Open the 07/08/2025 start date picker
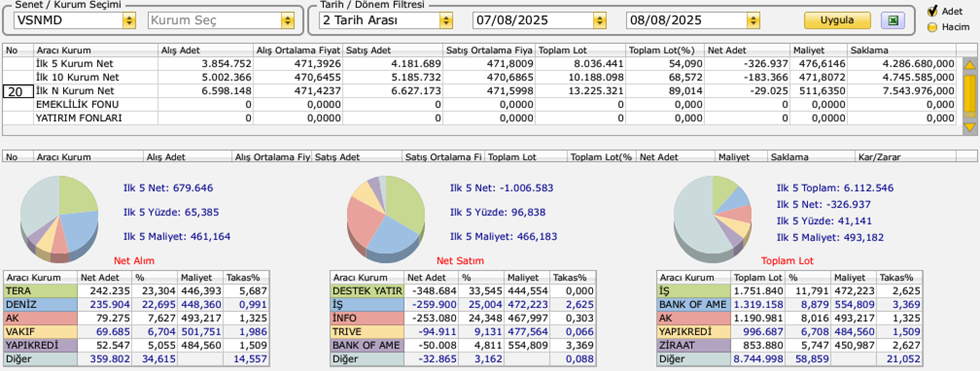Image resolution: width=980 pixels, height=371 pixels. point(599,21)
